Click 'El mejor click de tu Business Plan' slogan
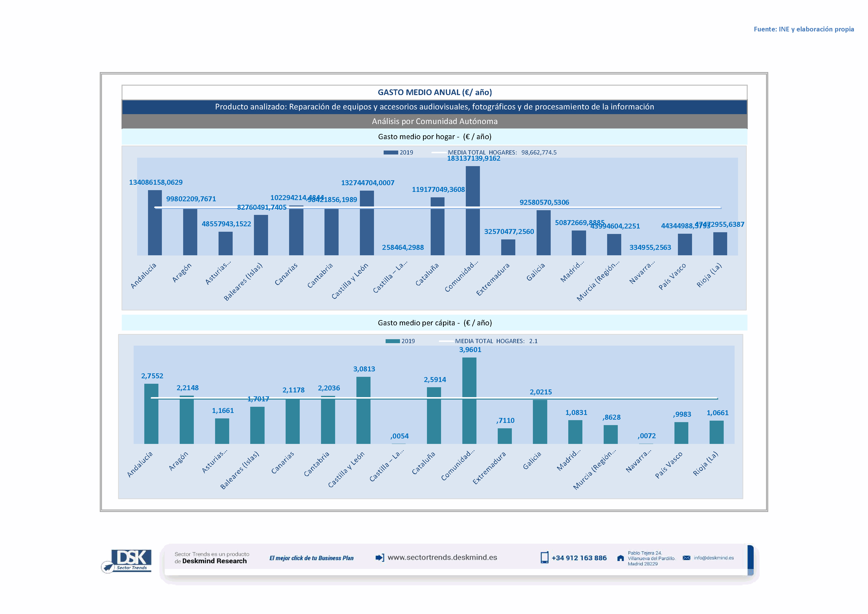The image size is (868, 614). click(x=311, y=558)
